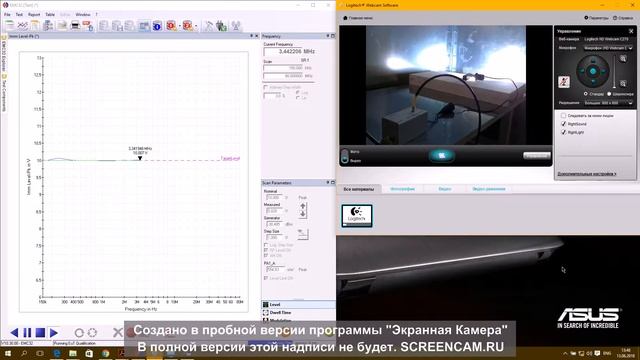Zoom in webcam with top magnifier icon
The height and width of the screenshot is (360, 640).
point(623,59)
